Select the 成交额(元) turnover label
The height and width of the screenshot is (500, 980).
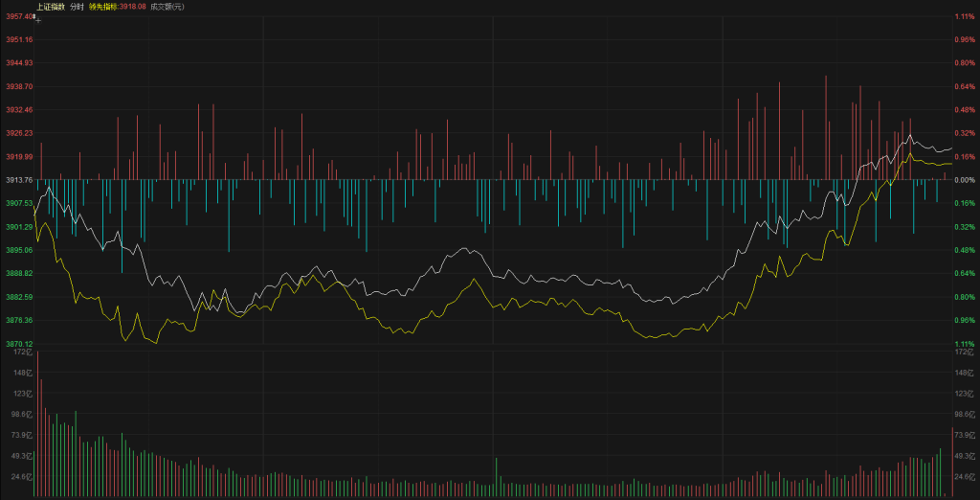point(167,7)
